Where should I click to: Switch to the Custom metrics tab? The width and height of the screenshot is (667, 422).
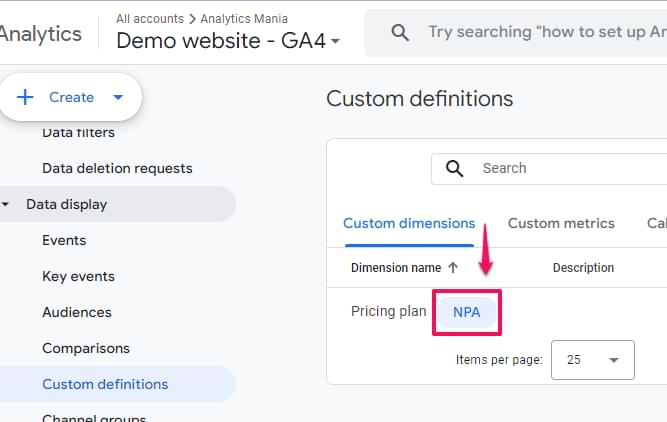click(x=561, y=223)
